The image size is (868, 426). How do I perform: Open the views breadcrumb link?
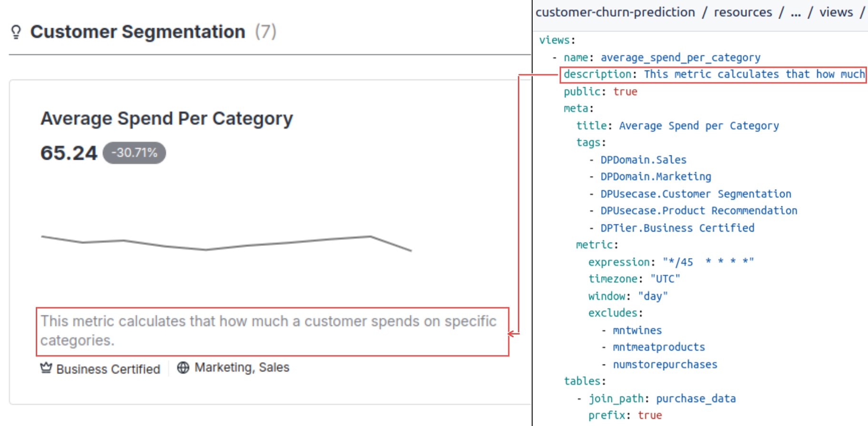[x=836, y=12]
